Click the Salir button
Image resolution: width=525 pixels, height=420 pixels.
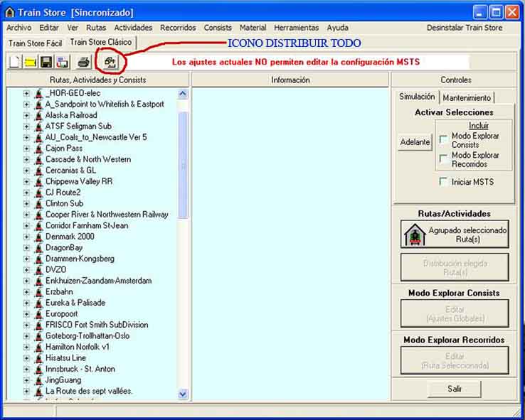[x=455, y=389]
